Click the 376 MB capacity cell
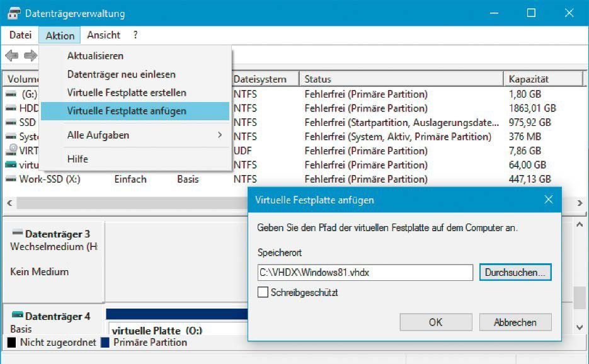Image resolution: width=589 pixels, height=364 pixels. (525, 137)
